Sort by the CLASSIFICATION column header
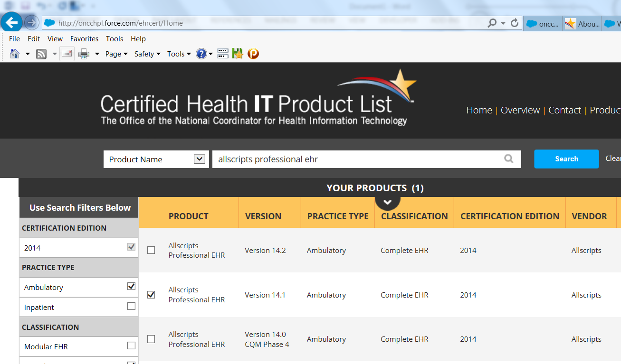This screenshot has width=621, height=364. point(414,216)
